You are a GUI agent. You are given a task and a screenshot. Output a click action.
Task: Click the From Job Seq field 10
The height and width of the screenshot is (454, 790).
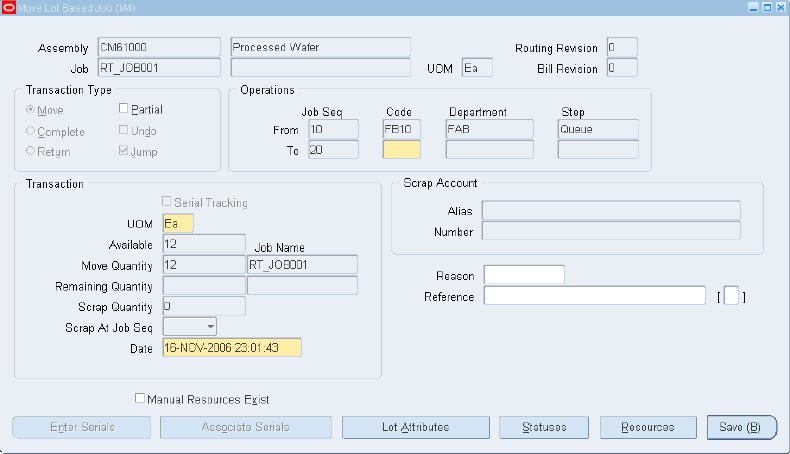(x=334, y=129)
